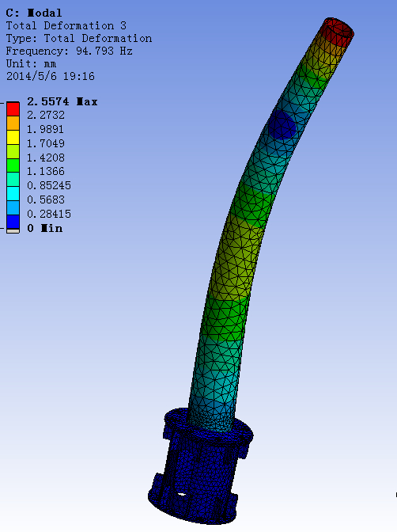
Task: Click the '2014/5/6 19:16' timestamp
Action: (50, 76)
